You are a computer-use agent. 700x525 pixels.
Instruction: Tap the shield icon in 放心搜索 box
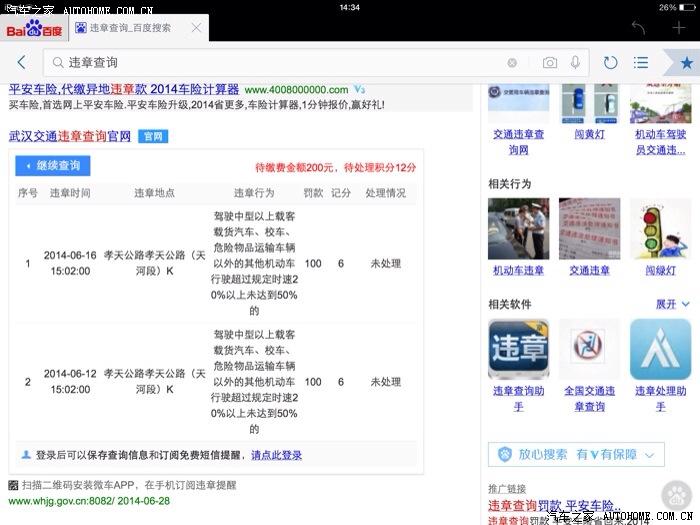(505, 454)
